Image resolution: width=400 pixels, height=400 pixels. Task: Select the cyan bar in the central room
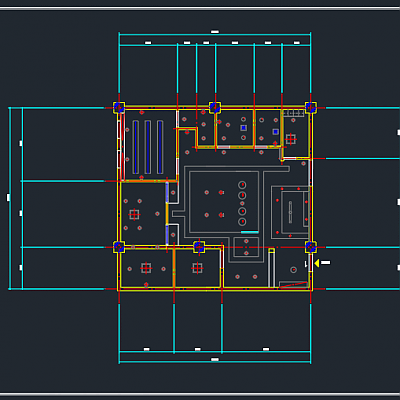point(250,232)
